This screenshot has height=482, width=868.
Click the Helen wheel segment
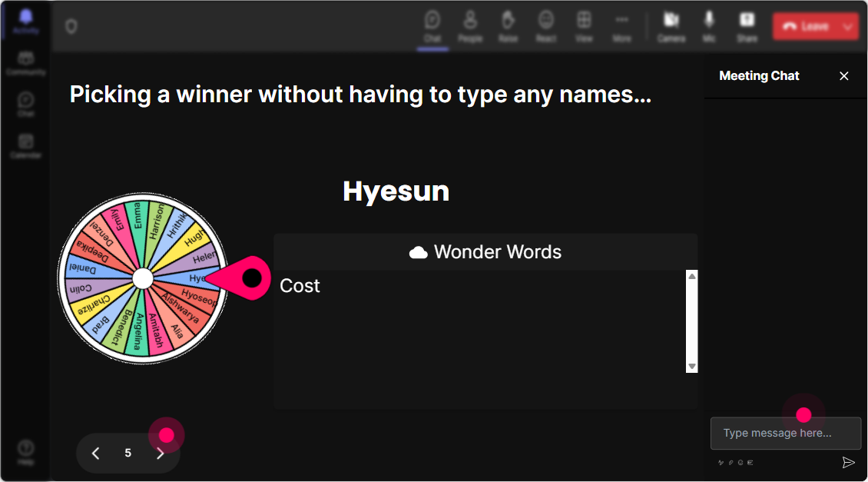pyautogui.click(x=204, y=258)
